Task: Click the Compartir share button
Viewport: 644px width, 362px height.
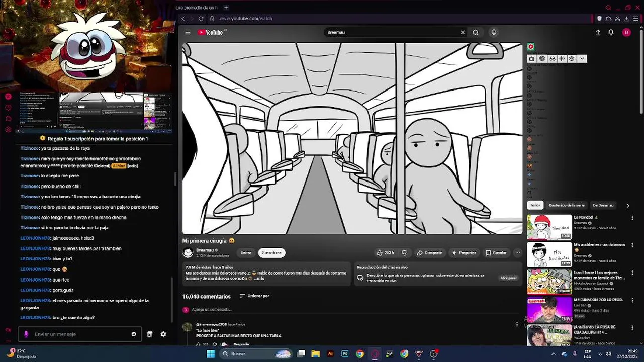Action: click(x=430, y=253)
